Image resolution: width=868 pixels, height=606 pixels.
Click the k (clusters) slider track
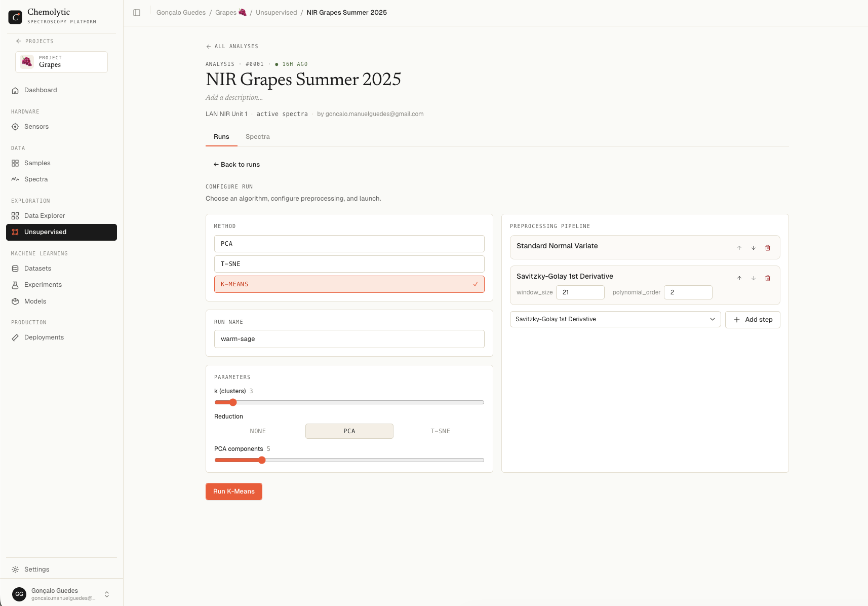(x=349, y=402)
